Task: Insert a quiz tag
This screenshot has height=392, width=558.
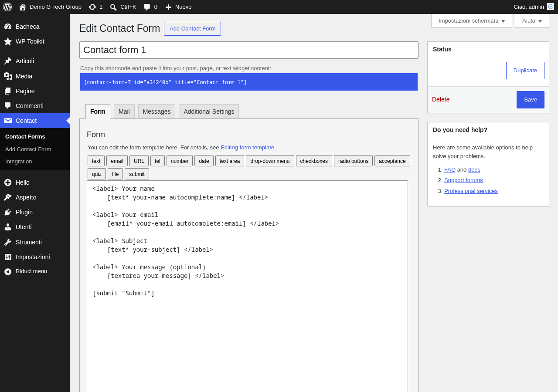Action: tap(97, 174)
